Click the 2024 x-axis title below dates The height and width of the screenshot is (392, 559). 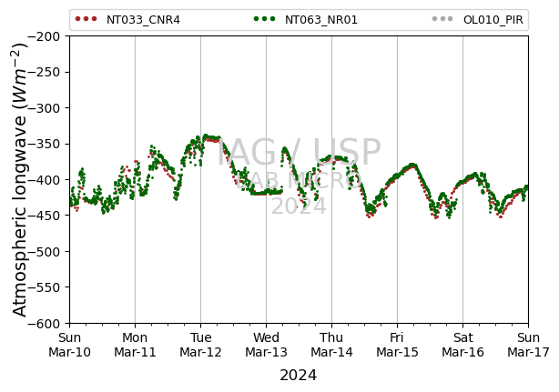(299, 376)
